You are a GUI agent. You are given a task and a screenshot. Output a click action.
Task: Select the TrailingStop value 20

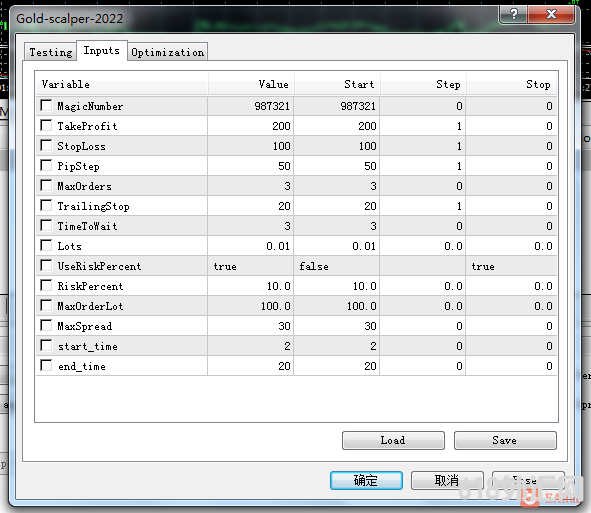tap(251, 206)
